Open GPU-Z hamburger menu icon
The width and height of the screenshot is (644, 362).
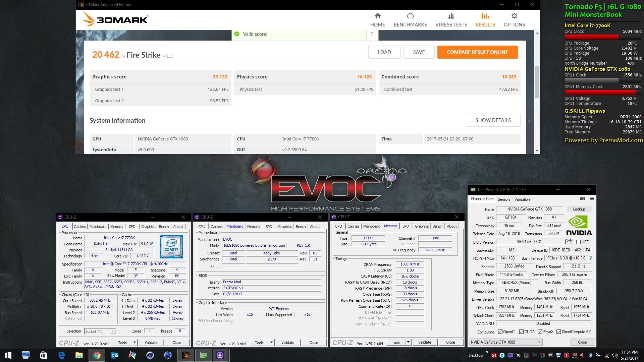coord(592,199)
